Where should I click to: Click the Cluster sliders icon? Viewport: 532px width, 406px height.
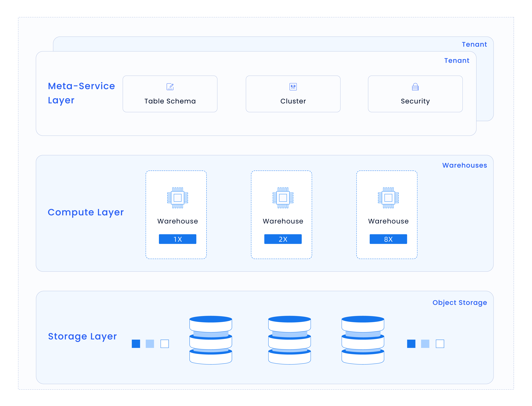[293, 87]
